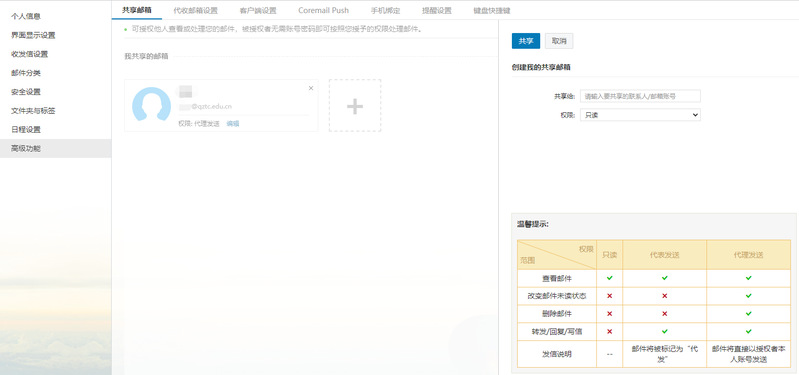Click the blue 共享 button

pyautogui.click(x=526, y=41)
